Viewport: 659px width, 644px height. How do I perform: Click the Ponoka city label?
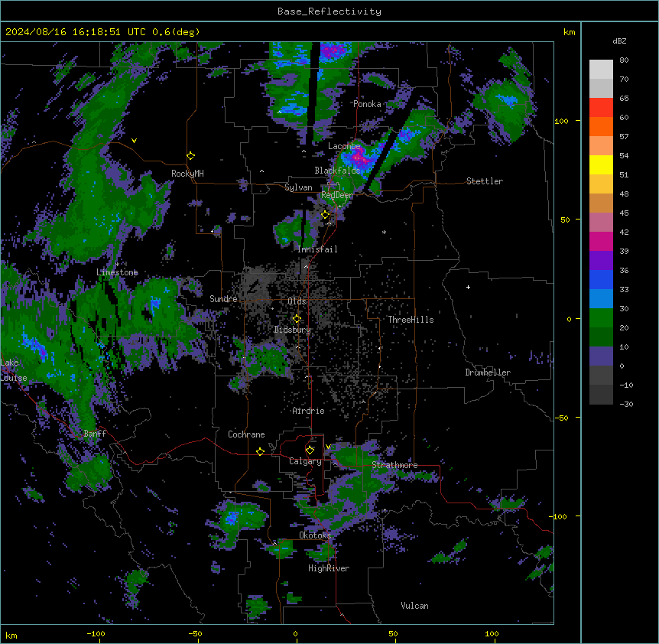[367, 104]
